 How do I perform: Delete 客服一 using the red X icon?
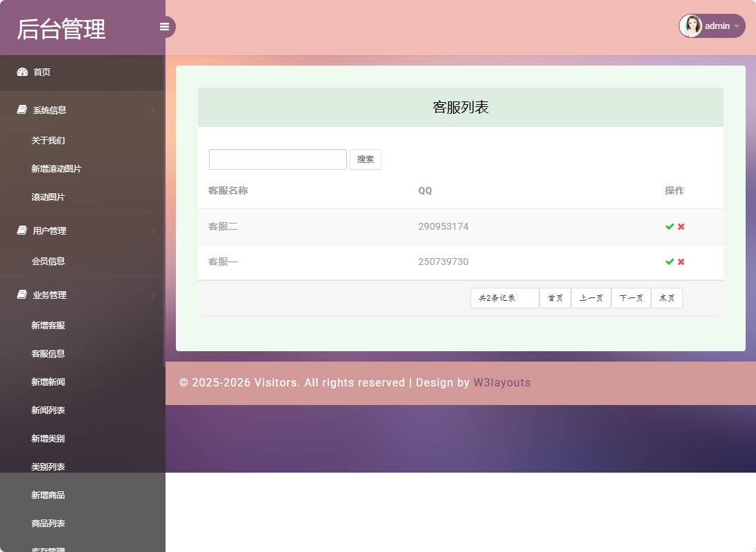679,262
